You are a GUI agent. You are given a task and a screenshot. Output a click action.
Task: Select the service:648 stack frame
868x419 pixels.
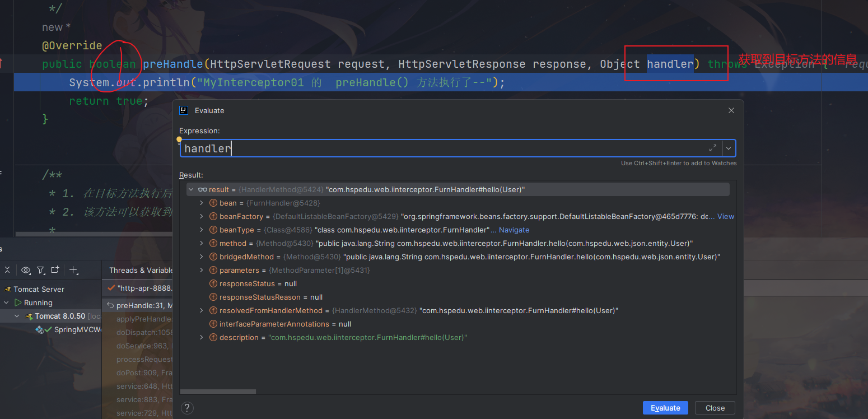(x=144, y=386)
